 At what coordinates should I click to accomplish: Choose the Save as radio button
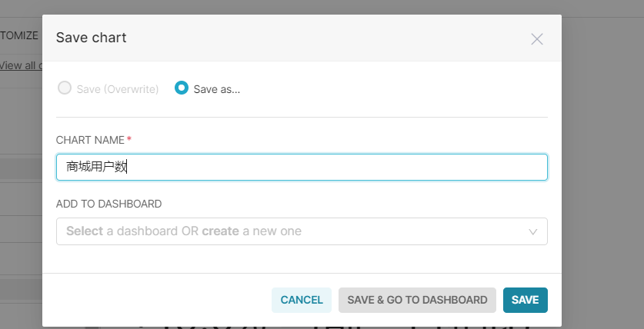click(x=182, y=88)
